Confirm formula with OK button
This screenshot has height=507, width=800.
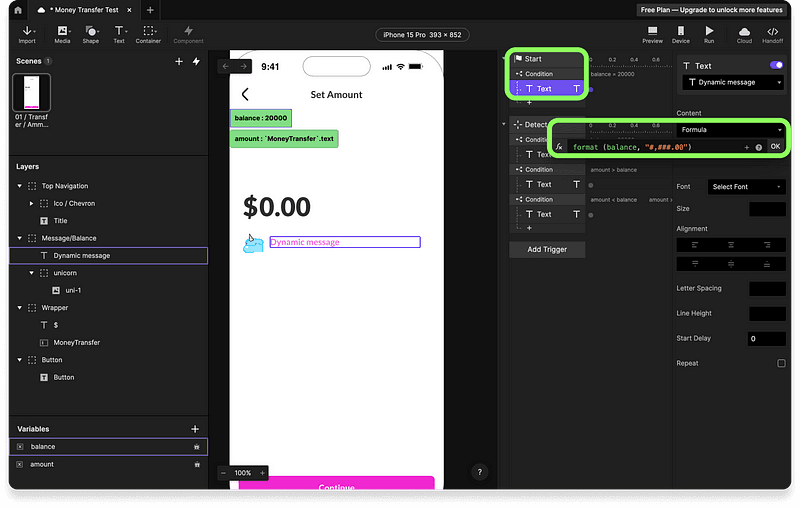coord(775,146)
